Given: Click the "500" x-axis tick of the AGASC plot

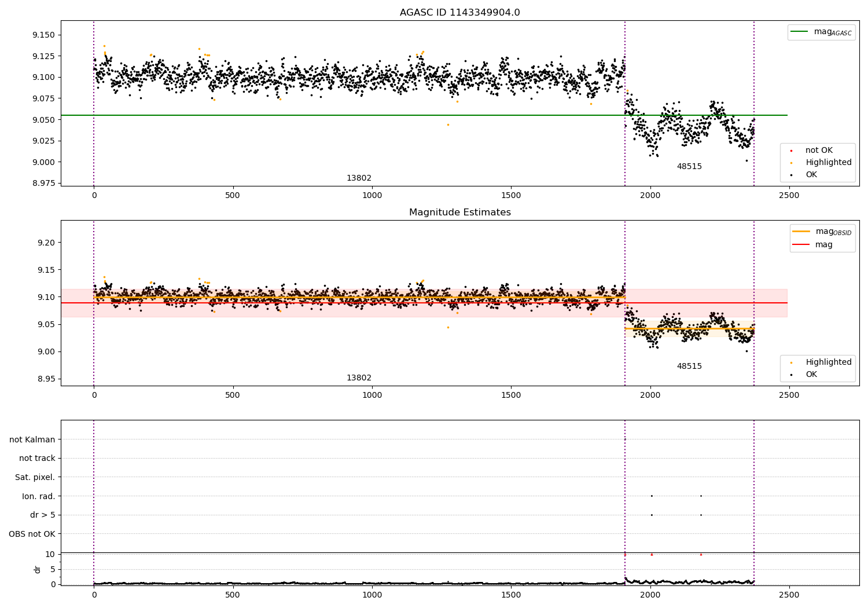Looking at the screenshot, I should 233,196.
